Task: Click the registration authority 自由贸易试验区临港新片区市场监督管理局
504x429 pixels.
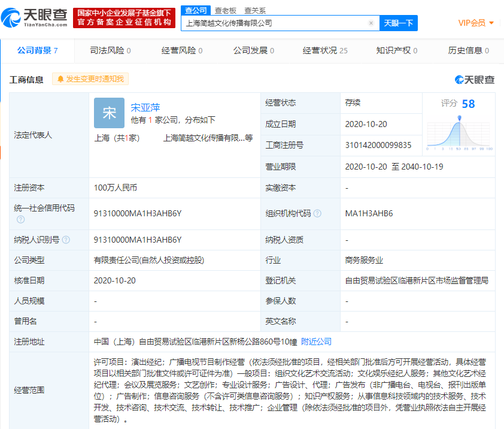Action: (x=417, y=280)
